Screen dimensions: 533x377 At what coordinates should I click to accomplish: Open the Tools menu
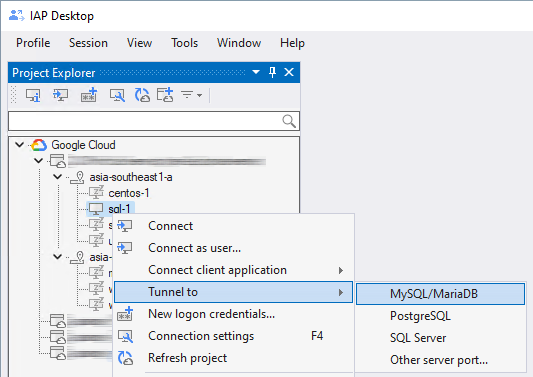tap(184, 43)
